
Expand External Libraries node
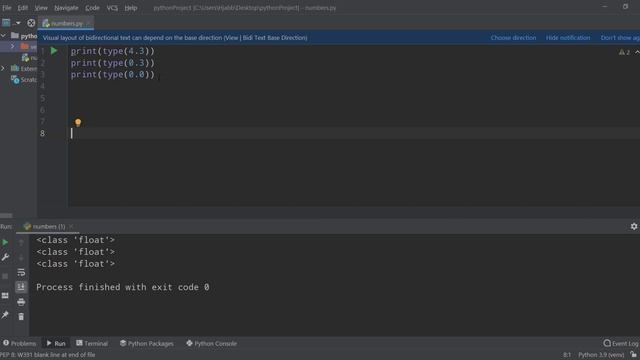3,69
